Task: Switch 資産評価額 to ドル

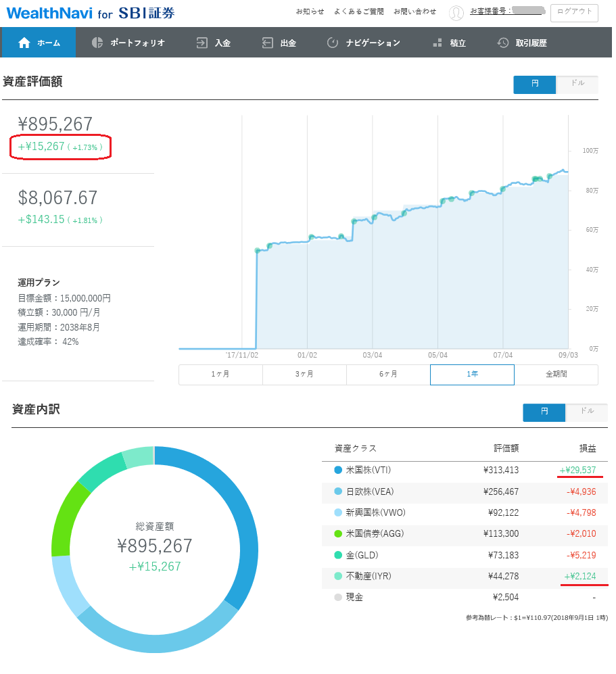Action: [x=577, y=85]
